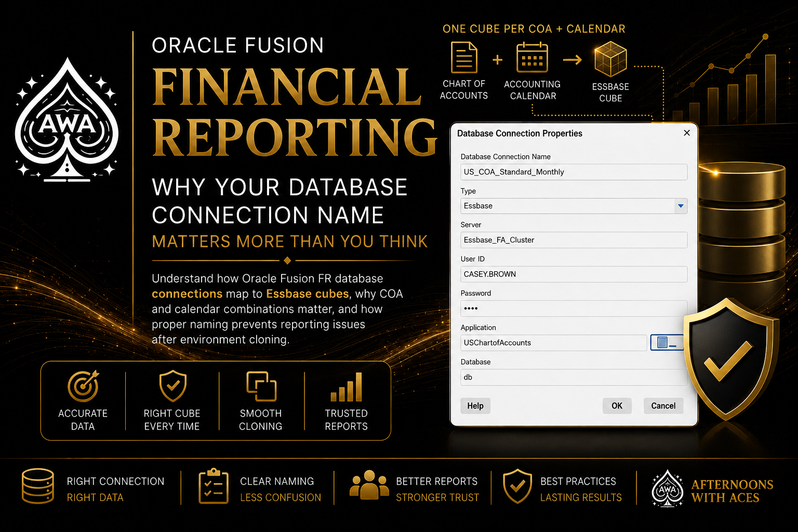Click the large AWA spade logo
This screenshot has height=532, width=798.
[66, 120]
